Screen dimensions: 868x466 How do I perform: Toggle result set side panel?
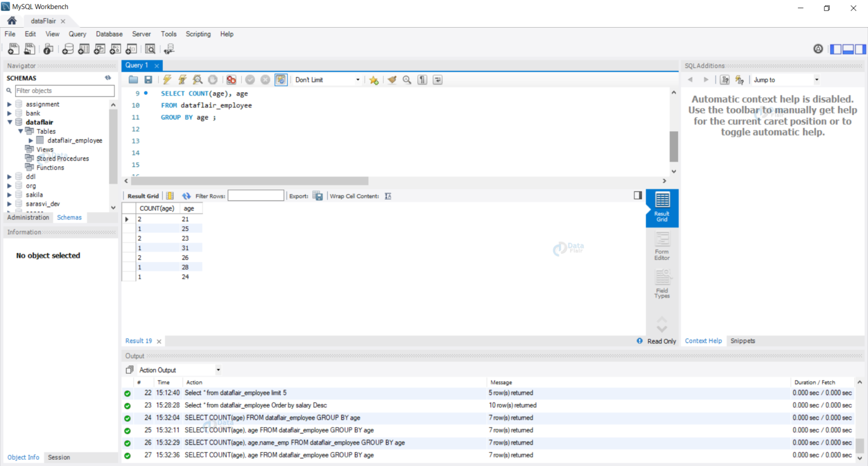[637, 195]
